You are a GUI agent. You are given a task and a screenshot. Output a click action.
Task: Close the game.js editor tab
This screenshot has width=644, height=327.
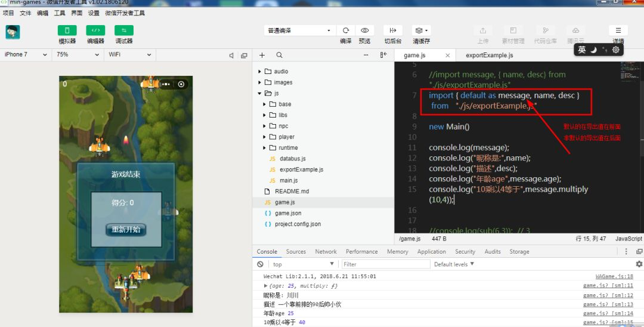pyautogui.click(x=448, y=55)
